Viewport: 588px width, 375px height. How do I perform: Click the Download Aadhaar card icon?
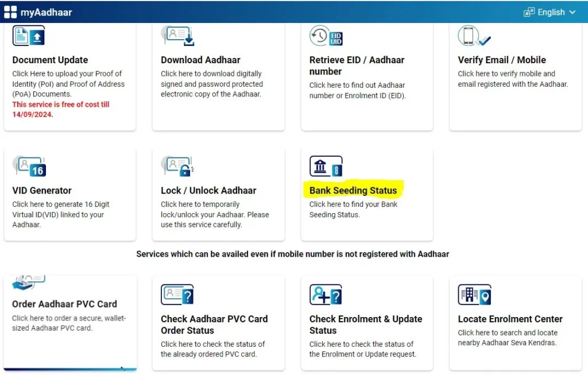click(x=178, y=36)
